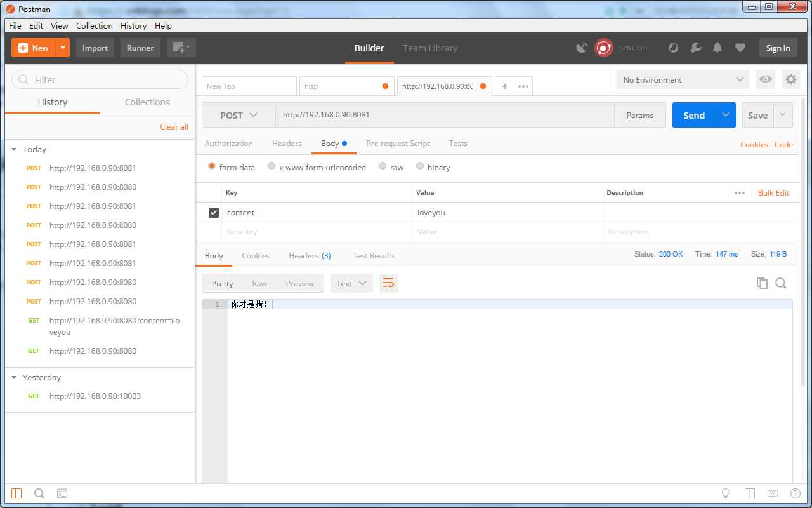This screenshot has height=508, width=812.
Task: Open environment quick look eye icon
Action: click(766, 79)
